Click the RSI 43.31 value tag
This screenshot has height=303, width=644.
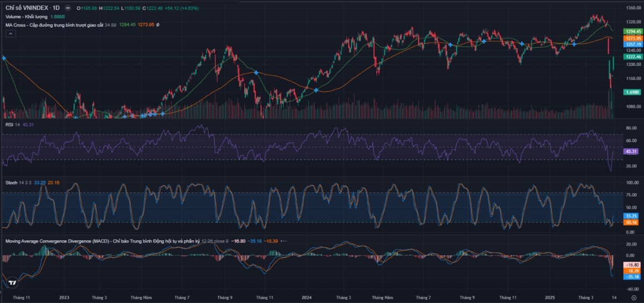pyautogui.click(x=631, y=152)
